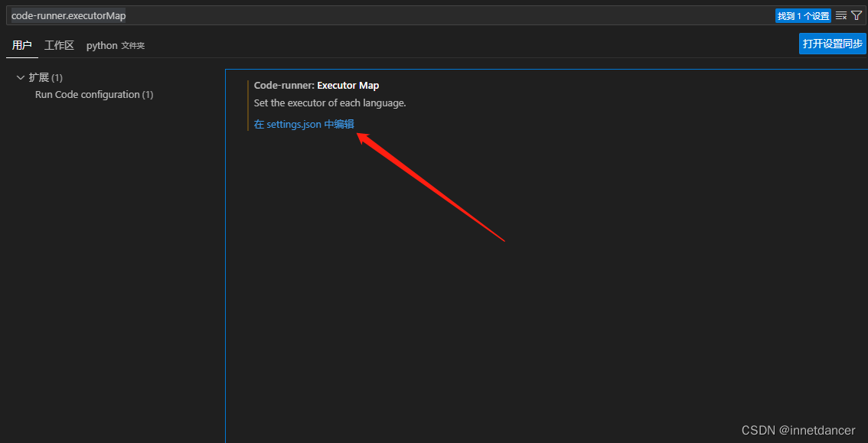Switch to the 用户 settings tab
This screenshot has height=443, width=868.
pos(22,45)
